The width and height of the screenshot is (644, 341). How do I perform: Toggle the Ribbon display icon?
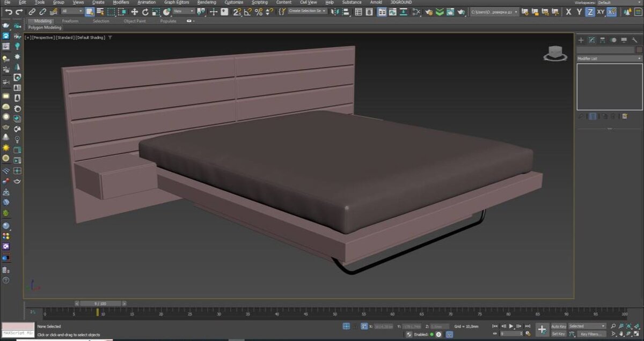click(382, 11)
